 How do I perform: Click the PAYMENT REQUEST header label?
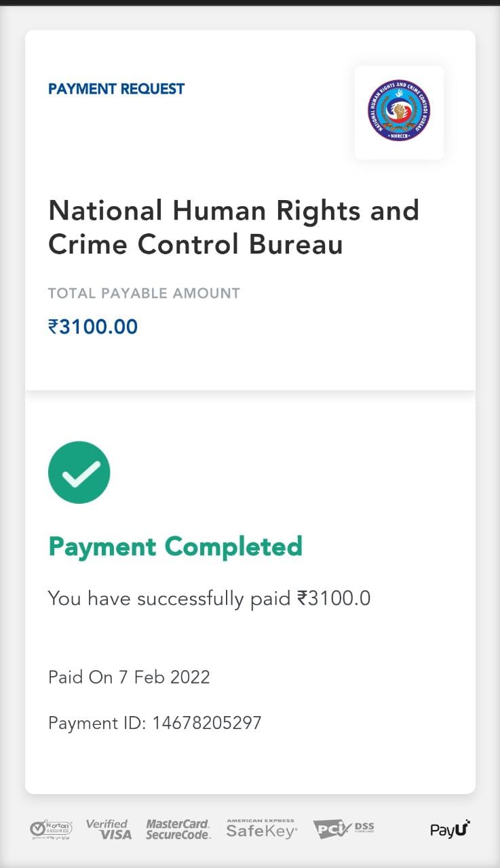click(116, 89)
